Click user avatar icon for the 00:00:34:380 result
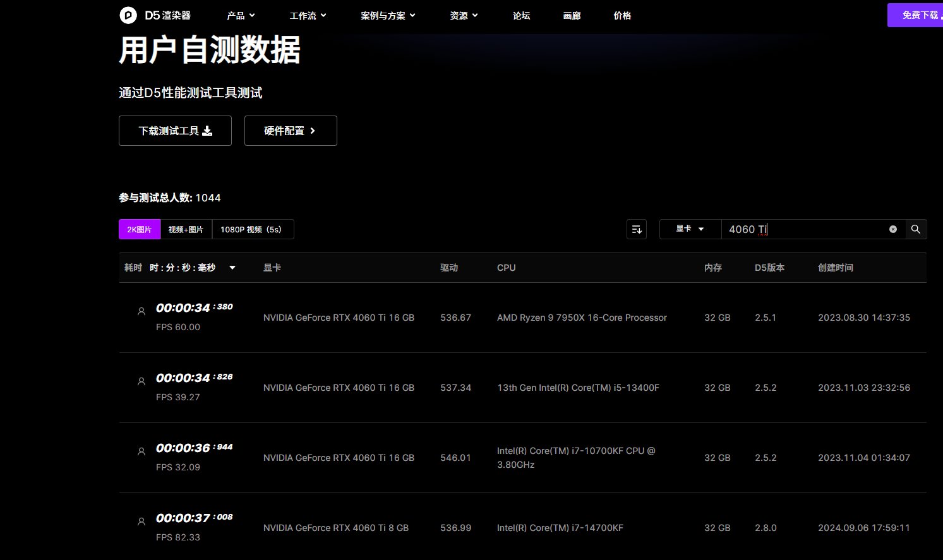Viewport: 943px width, 560px height. (141, 311)
